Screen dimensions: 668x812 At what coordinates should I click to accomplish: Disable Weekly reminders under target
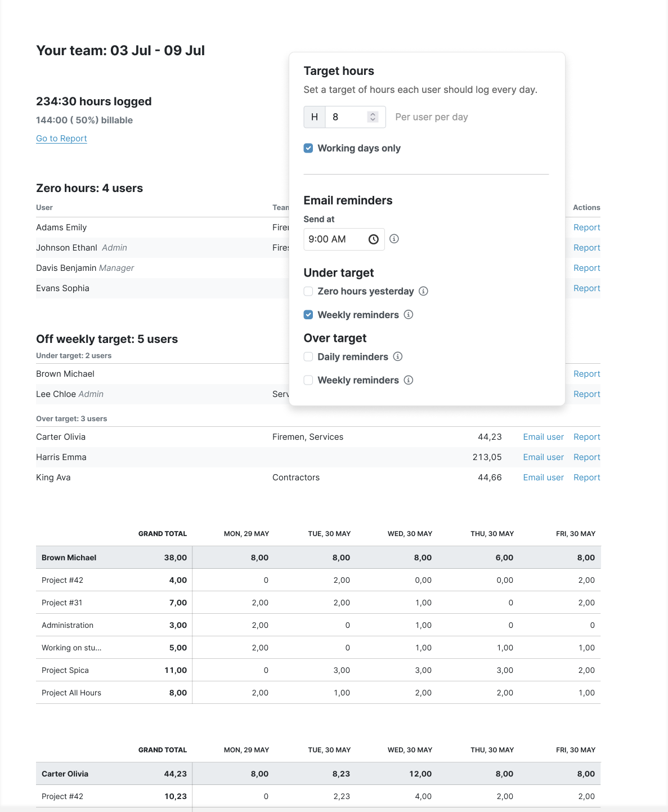click(x=308, y=314)
